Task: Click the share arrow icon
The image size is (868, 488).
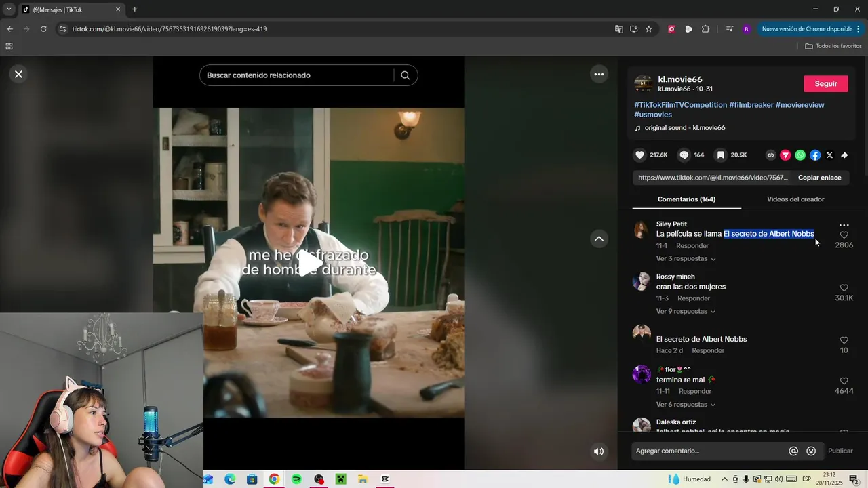Action: 844,155
